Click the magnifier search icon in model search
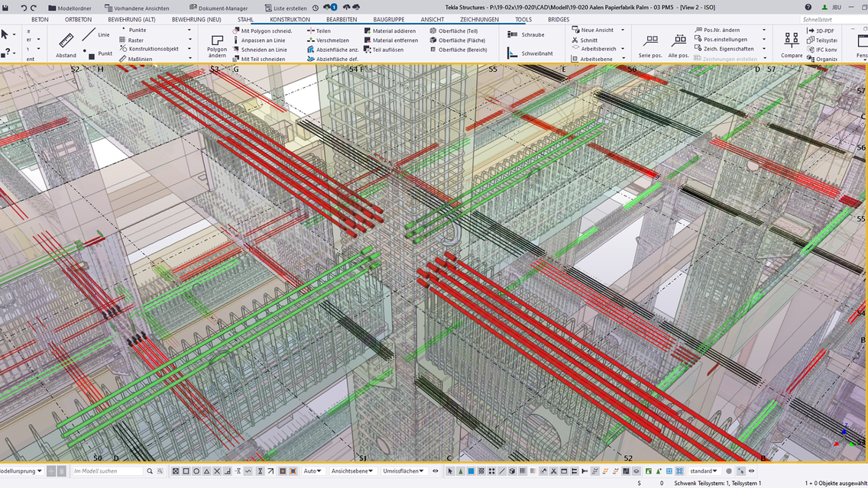868x488 pixels. point(150,471)
